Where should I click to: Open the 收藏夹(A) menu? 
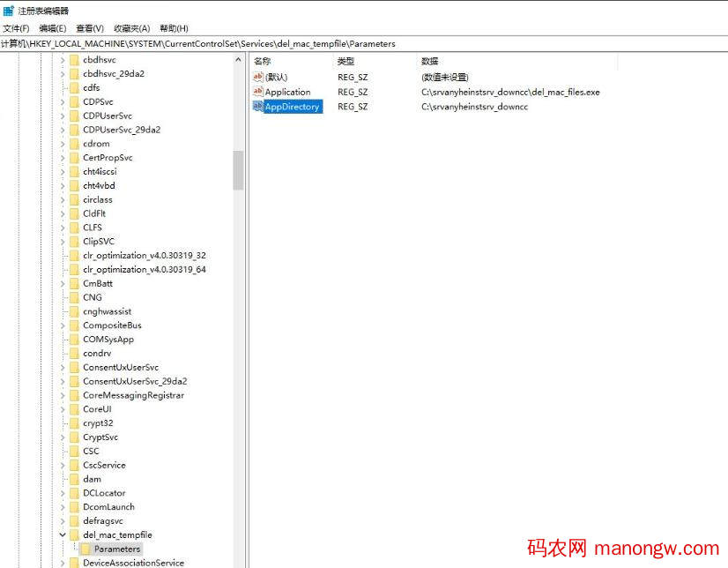click(131, 27)
